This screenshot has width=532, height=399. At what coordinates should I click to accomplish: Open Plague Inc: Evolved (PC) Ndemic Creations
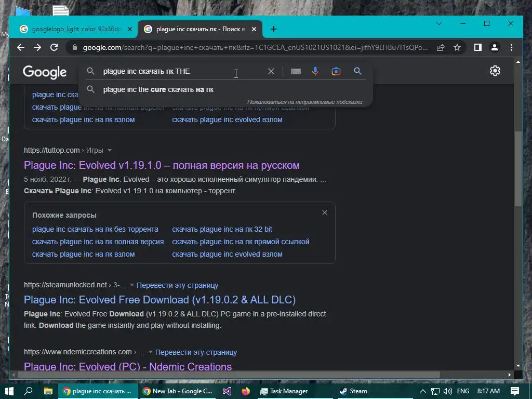coord(128,367)
